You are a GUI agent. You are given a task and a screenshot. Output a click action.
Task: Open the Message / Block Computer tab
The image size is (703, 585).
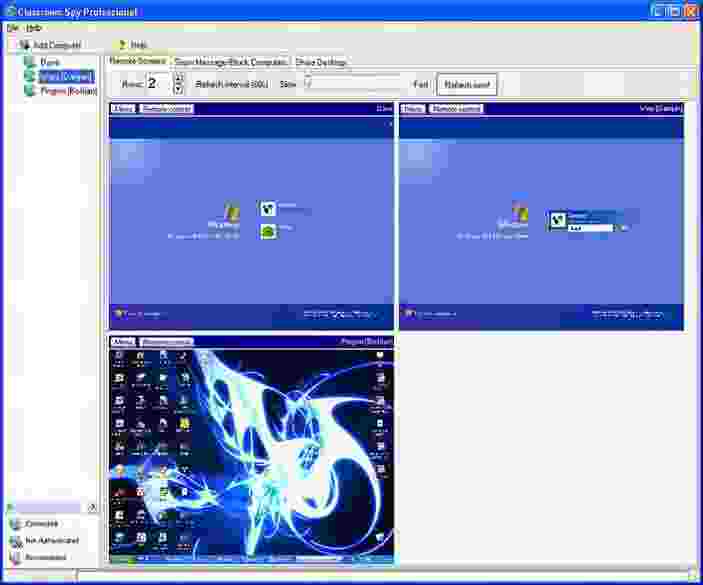click(230, 62)
